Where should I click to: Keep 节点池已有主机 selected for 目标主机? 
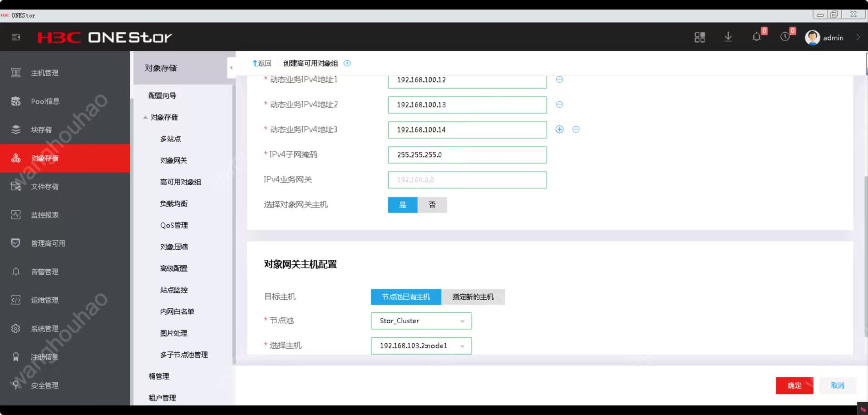(405, 297)
